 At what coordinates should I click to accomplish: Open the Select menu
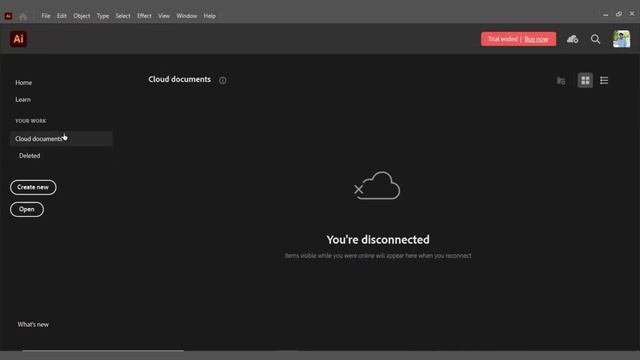(123, 16)
